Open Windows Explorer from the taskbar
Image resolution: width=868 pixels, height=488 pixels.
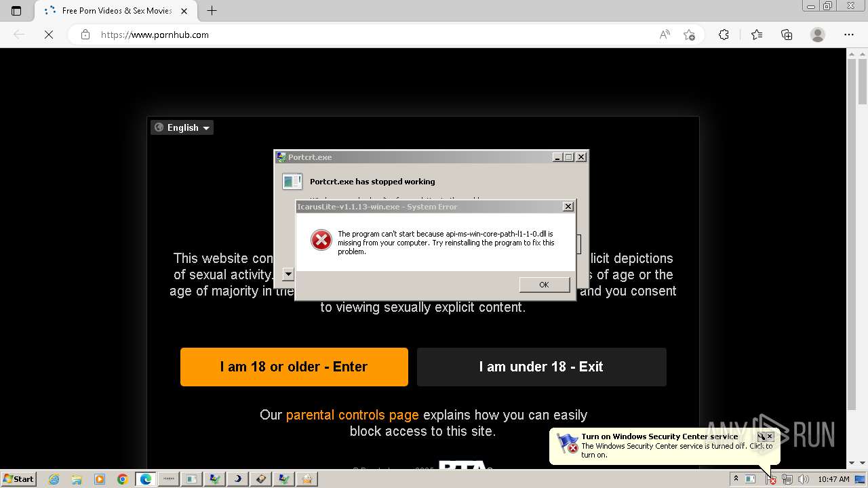point(77,479)
